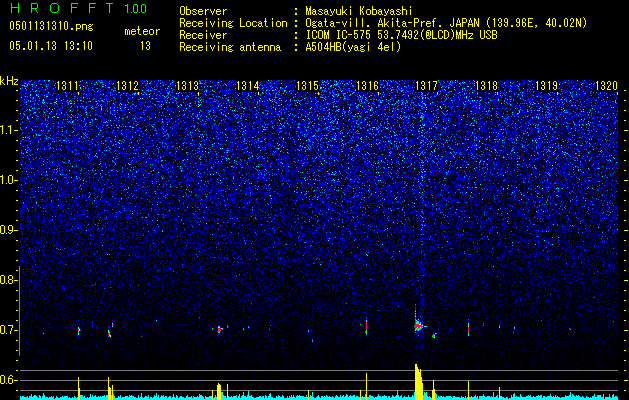Click the Receiving antenna label

tap(230, 47)
